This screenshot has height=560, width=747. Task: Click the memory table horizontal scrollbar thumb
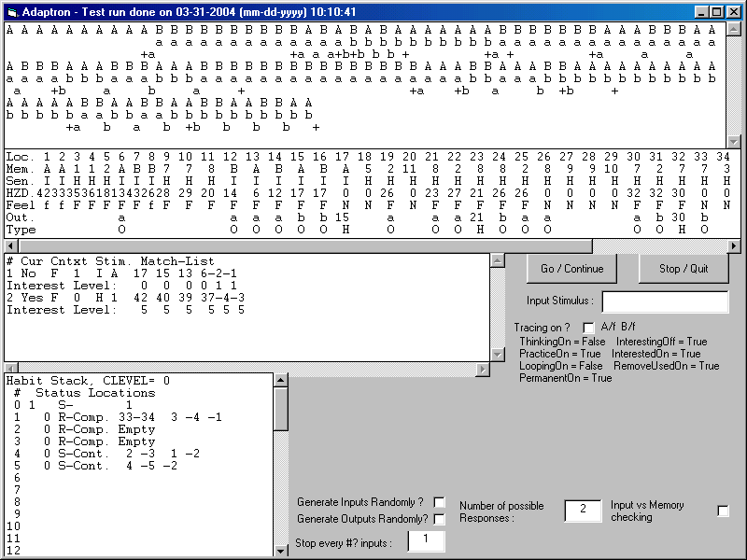(305, 246)
